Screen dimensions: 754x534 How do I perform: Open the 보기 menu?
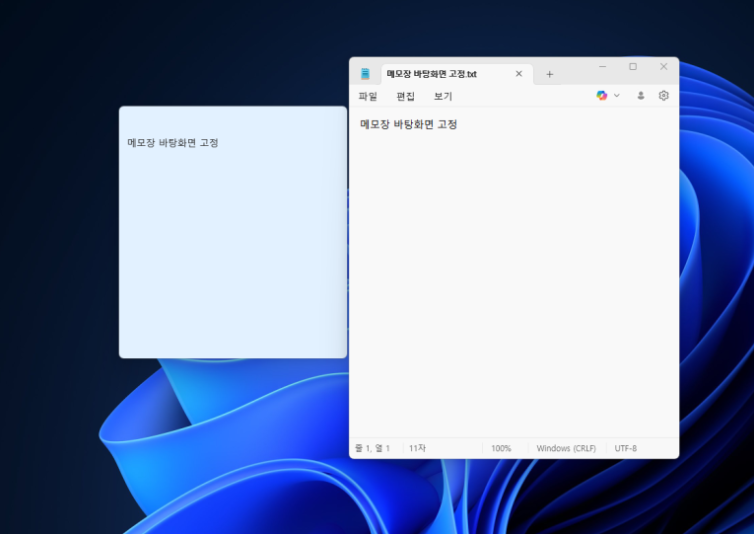443,96
